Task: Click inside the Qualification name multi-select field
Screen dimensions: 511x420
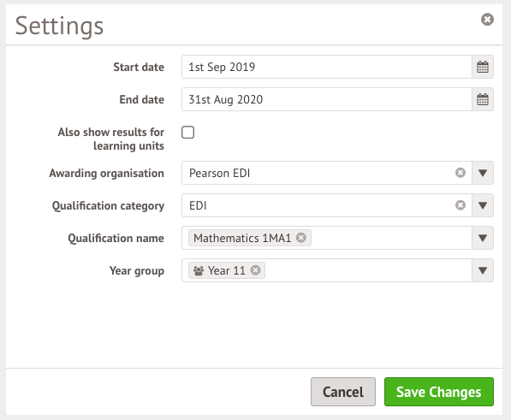Action: point(391,238)
